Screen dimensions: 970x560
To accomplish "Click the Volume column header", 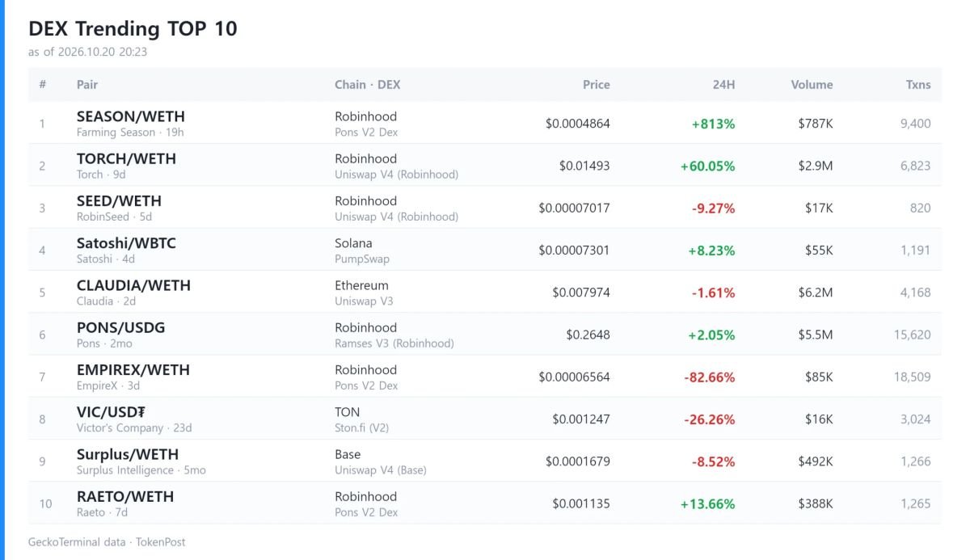I will (812, 84).
